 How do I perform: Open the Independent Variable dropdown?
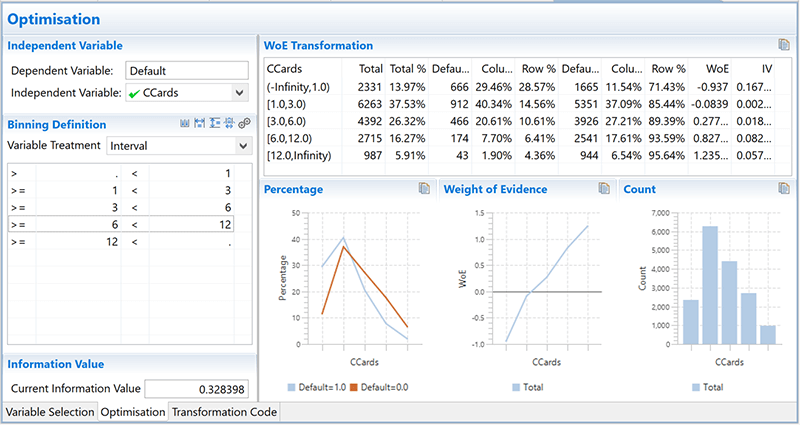click(239, 93)
